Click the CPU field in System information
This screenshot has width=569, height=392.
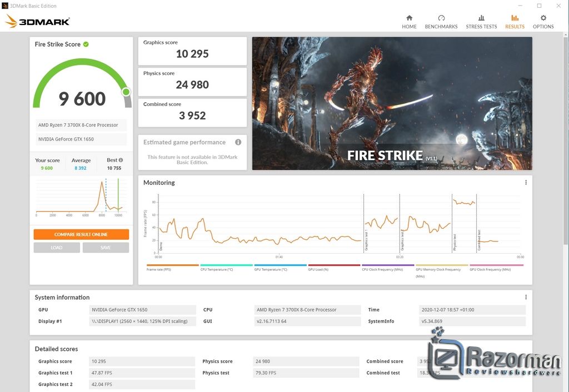pyautogui.click(x=307, y=310)
